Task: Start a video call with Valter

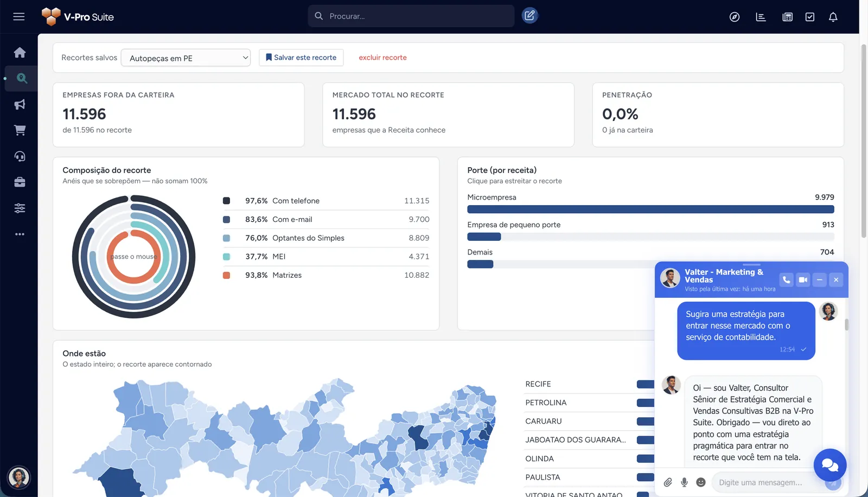Action: 803,280
